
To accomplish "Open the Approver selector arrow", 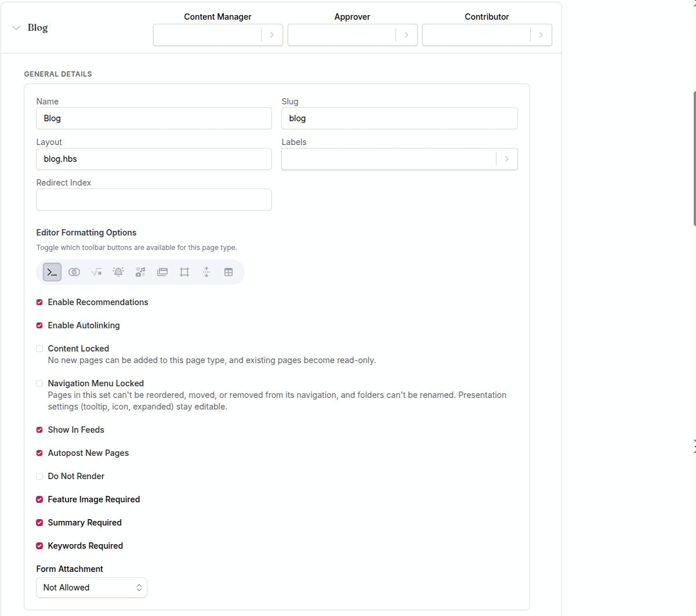I will pos(406,35).
